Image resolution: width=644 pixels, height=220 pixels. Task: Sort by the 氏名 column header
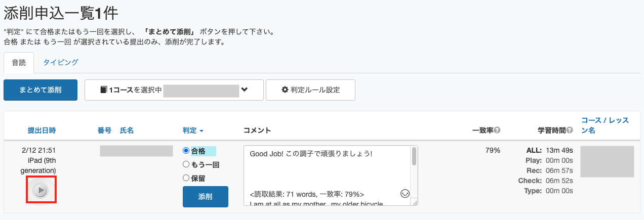[127, 130]
